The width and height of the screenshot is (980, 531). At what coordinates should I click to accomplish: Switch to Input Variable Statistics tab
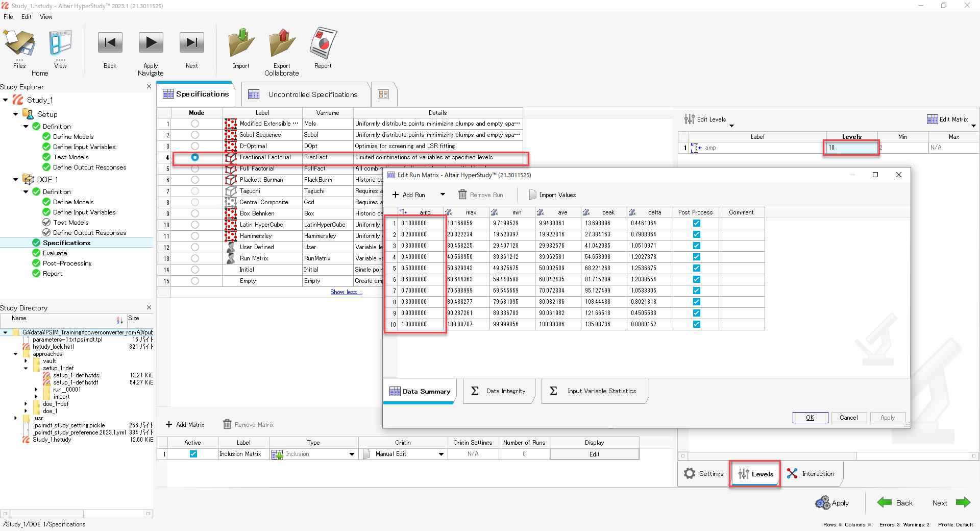594,391
